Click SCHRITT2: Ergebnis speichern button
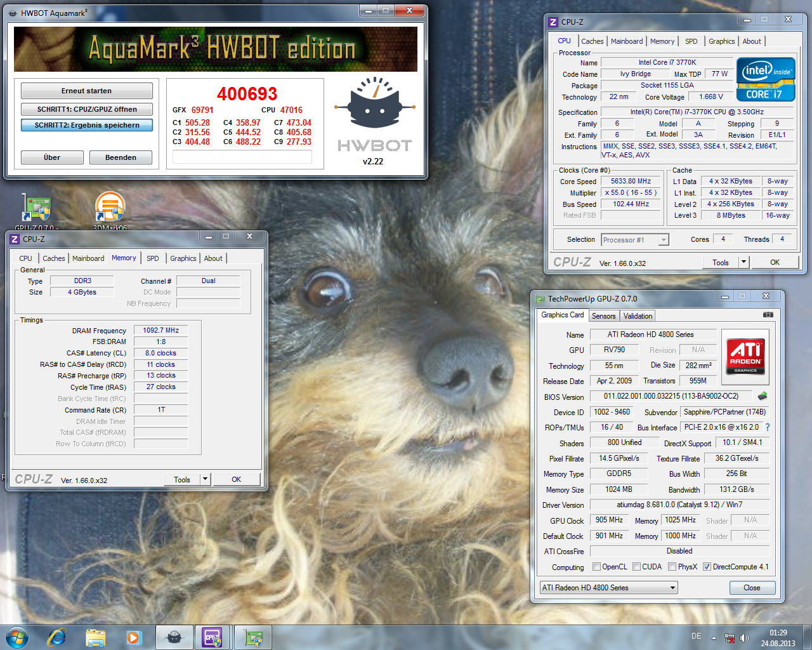Image resolution: width=812 pixels, height=650 pixels. point(87,125)
